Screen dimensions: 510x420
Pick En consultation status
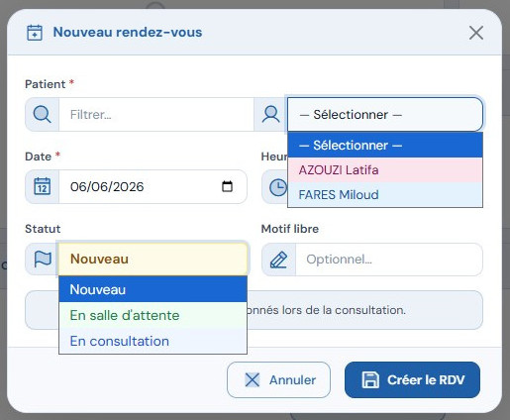(153, 341)
